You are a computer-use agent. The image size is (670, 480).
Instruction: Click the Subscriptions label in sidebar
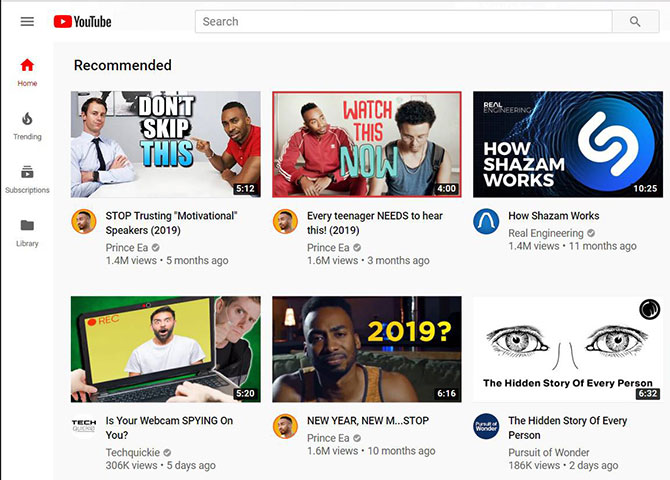point(27,190)
